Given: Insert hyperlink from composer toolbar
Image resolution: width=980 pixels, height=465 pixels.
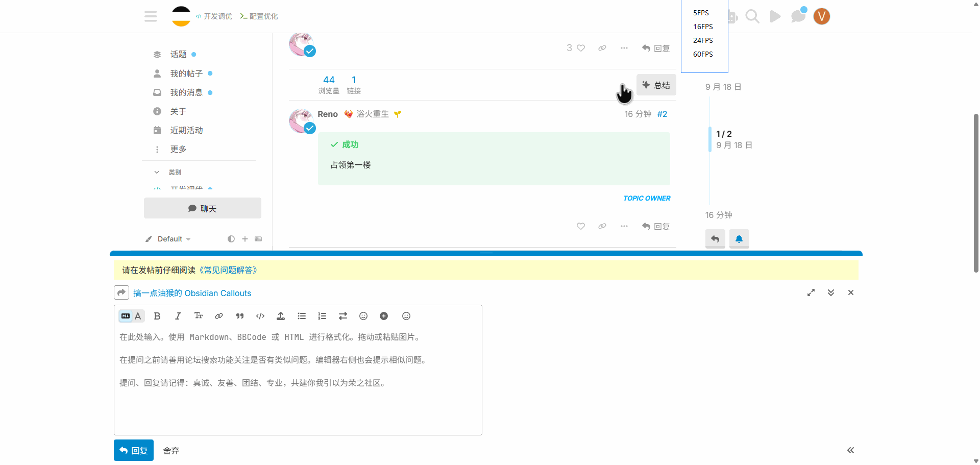Looking at the screenshot, I should [219, 316].
